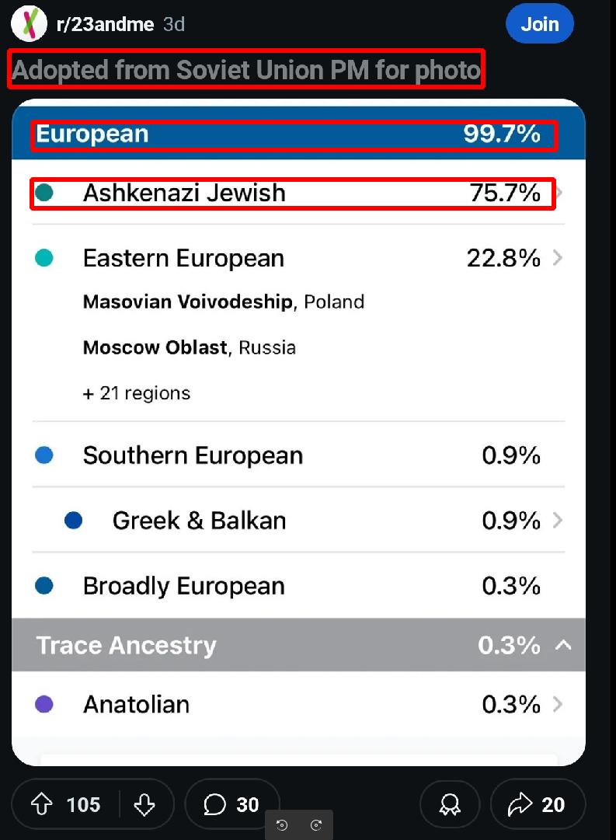616x840 pixels.
Task: Expand Eastern European 22.8% chevron
Action: tap(558, 258)
